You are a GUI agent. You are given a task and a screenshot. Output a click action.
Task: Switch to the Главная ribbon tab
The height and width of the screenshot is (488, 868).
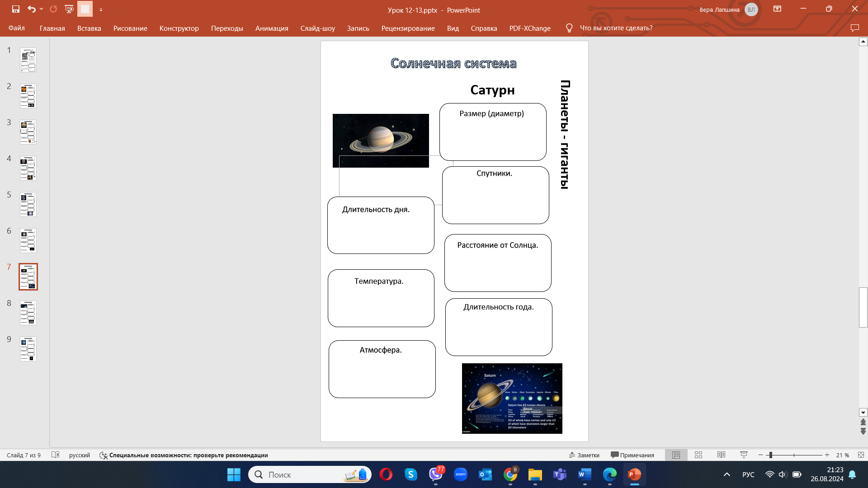(52, 28)
